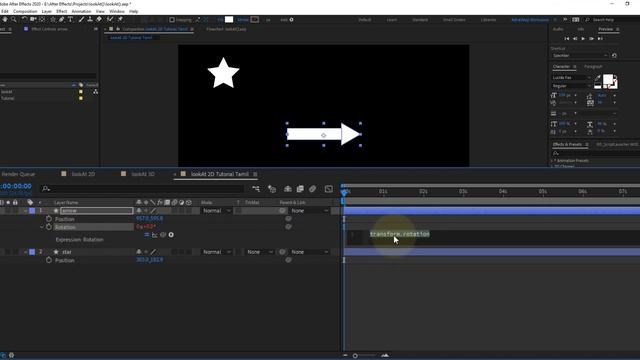Open the Layer menu
This screenshot has height=360, width=640.
(x=47, y=11)
